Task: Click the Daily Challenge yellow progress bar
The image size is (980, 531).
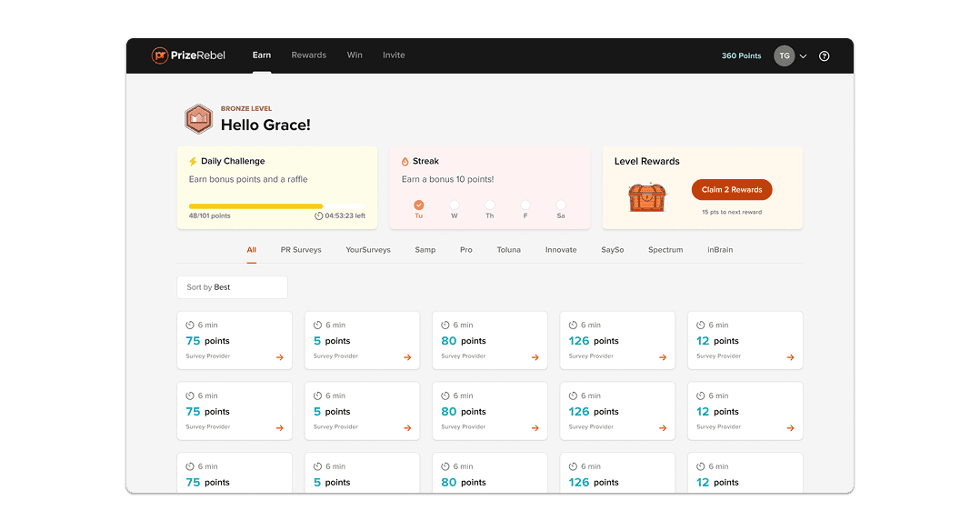Action: coord(255,205)
